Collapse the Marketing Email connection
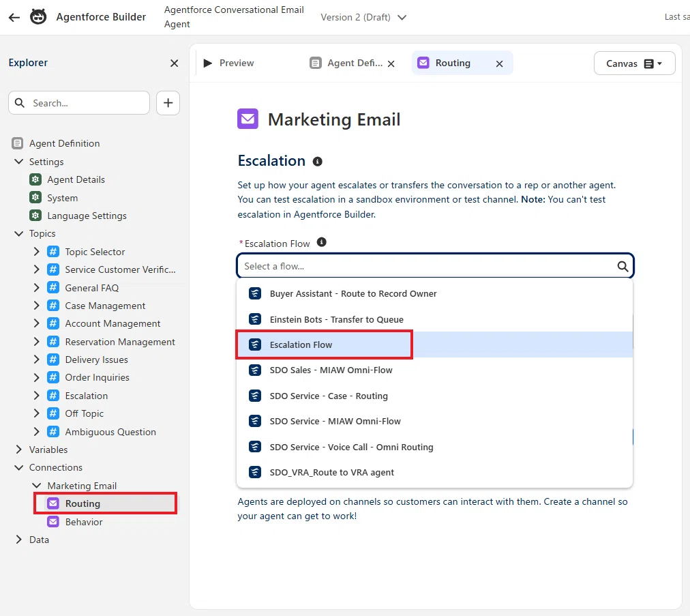Viewport: 690px width, 616px height. pyautogui.click(x=37, y=485)
